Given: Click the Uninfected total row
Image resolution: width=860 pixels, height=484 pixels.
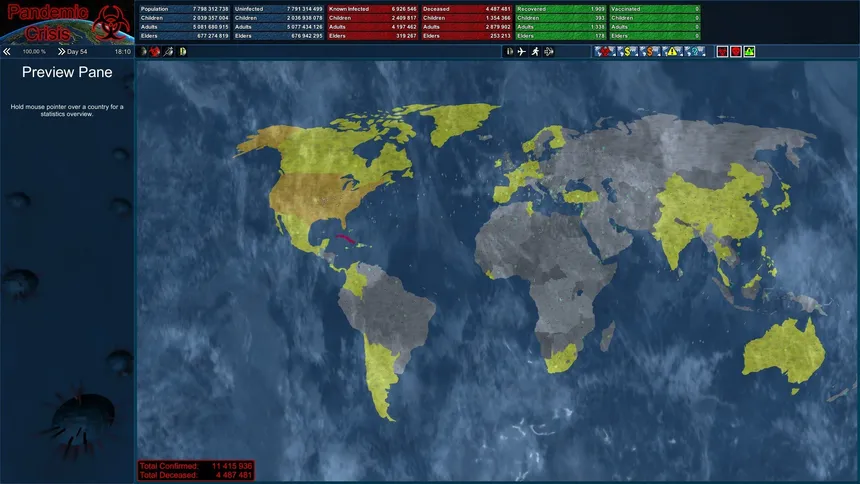Looking at the screenshot, I should click(x=279, y=9).
